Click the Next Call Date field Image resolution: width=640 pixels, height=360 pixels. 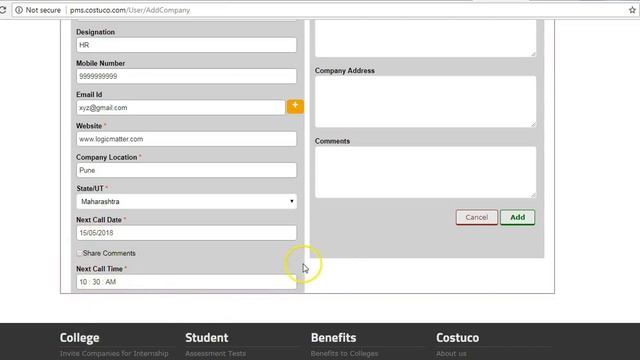pos(186,233)
